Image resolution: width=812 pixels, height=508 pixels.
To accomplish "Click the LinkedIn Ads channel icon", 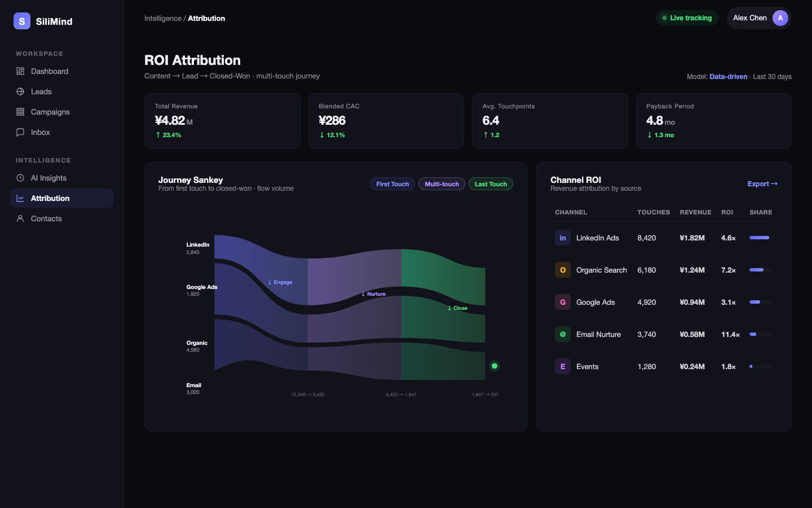I will pyautogui.click(x=563, y=238).
